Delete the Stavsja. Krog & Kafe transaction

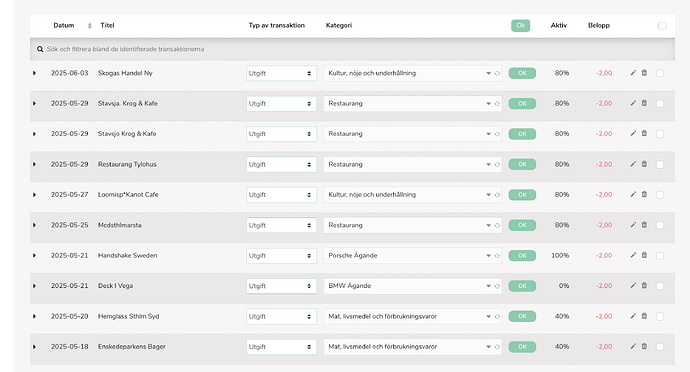click(644, 103)
